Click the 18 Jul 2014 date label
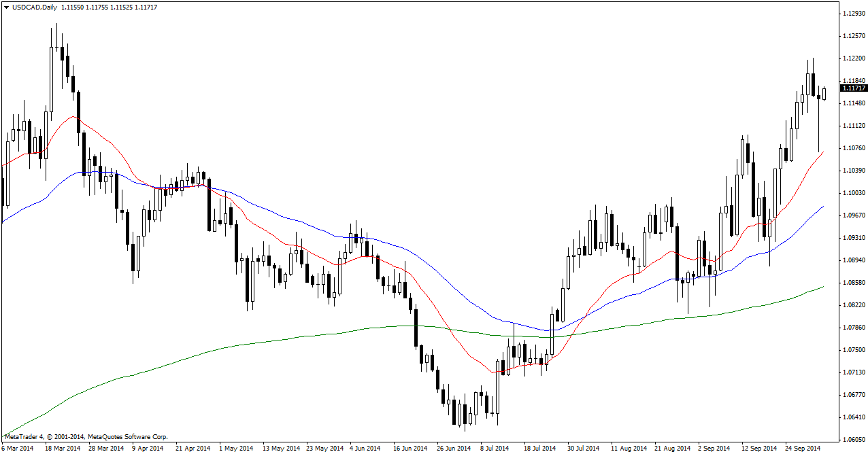Image resolution: width=868 pixels, height=454 pixels. click(x=539, y=449)
